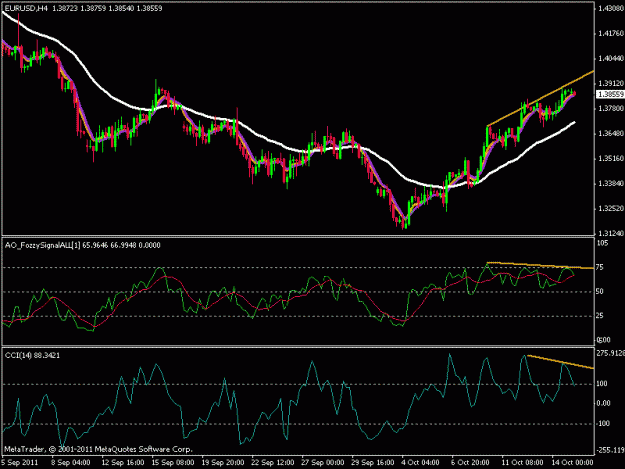625x469 pixels.
Task: Click the 1.41760 price scale value
Action: pos(611,33)
